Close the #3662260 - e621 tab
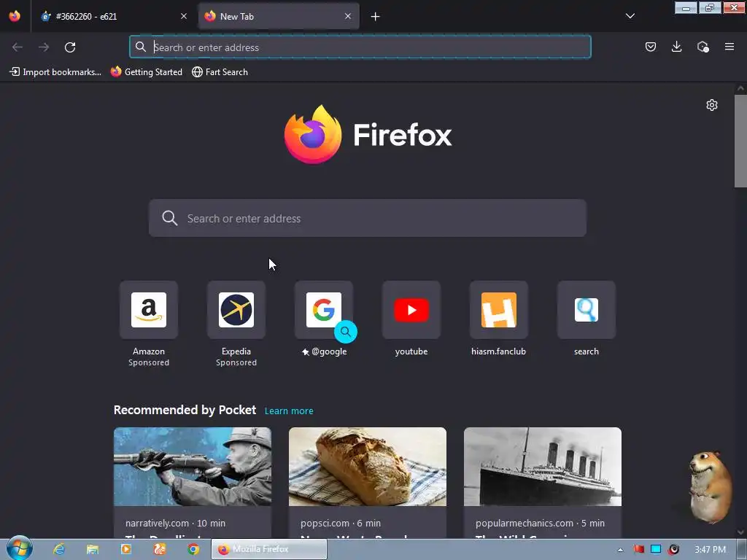 (x=183, y=16)
